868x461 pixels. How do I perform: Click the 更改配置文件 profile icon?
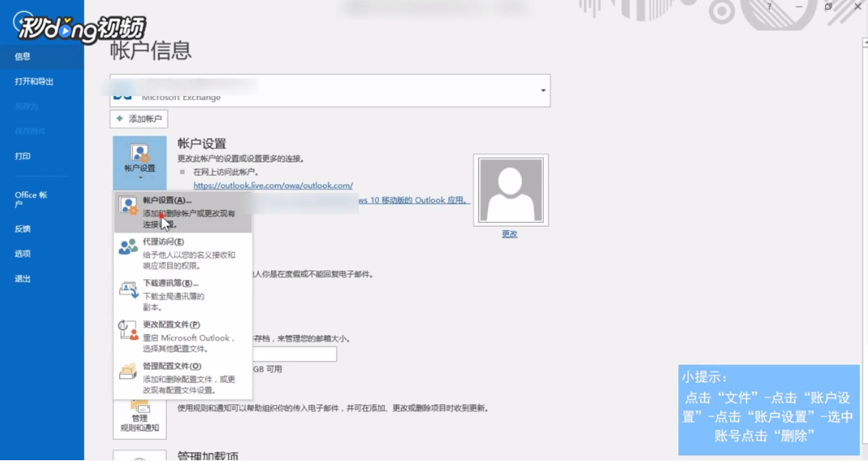128,330
